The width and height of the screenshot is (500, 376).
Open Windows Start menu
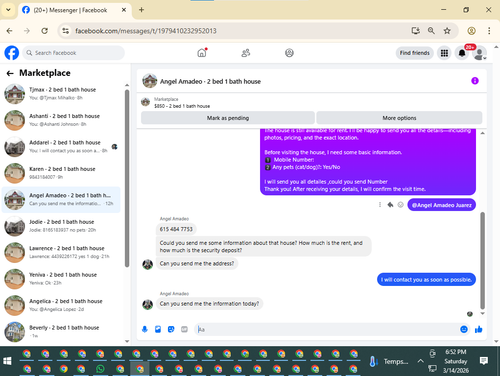tap(7, 361)
